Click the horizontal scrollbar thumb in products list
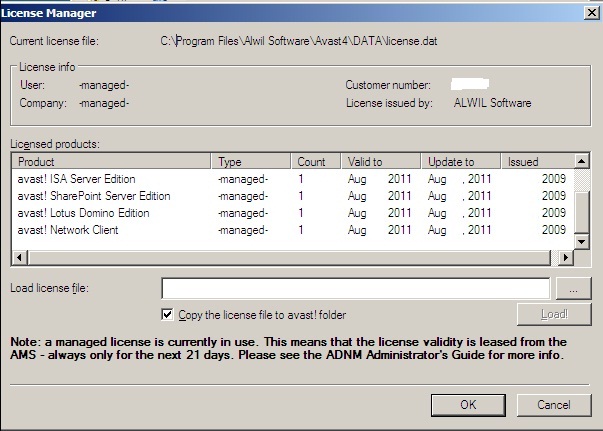Image resolution: width=603 pixels, height=431 pixels. pos(289,257)
